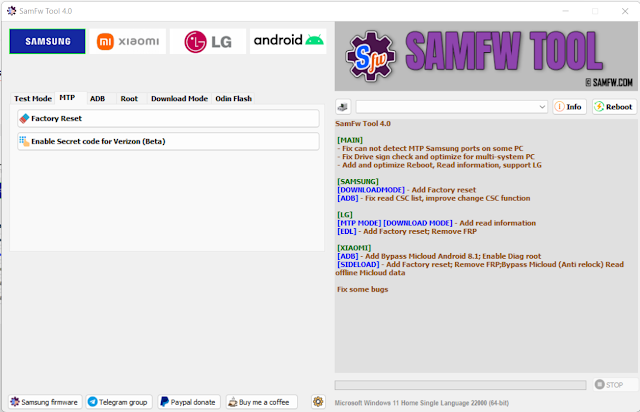Click the SamFw Tool title bar icon
640x412 pixels.
(x=12, y=11)
